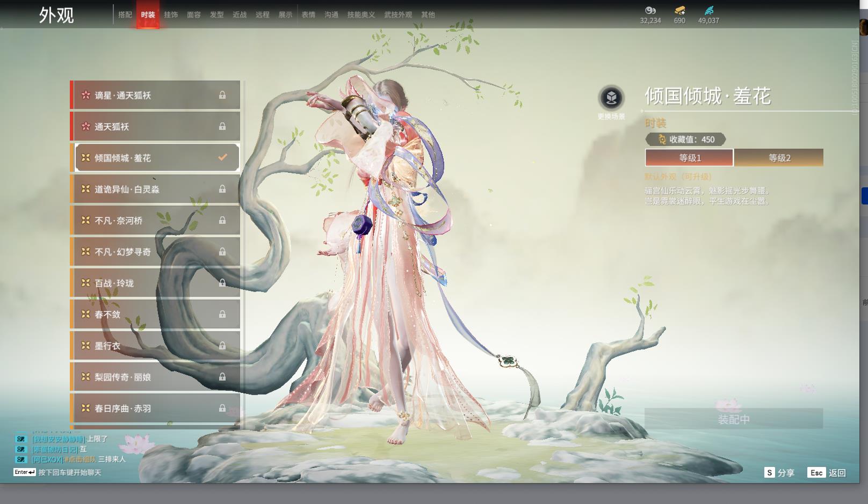Click the lock icon on the 通天狐袄 row
The image size is (868, 504).
222,126
